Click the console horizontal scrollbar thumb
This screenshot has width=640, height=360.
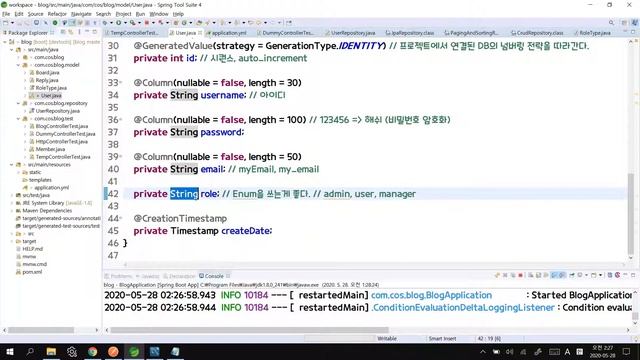[x=249, y=330]
